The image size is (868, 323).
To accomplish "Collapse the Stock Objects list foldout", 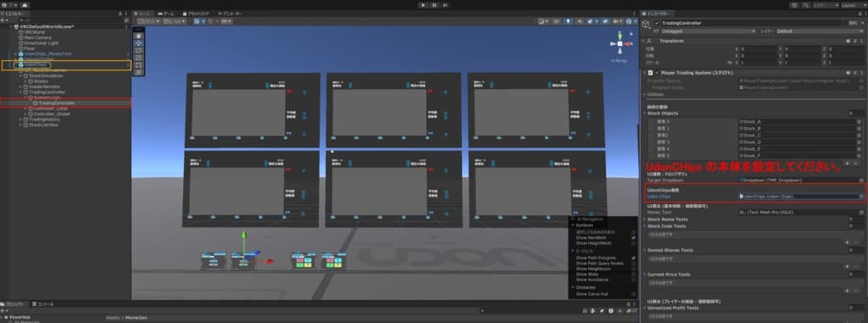I will point(644,113).
